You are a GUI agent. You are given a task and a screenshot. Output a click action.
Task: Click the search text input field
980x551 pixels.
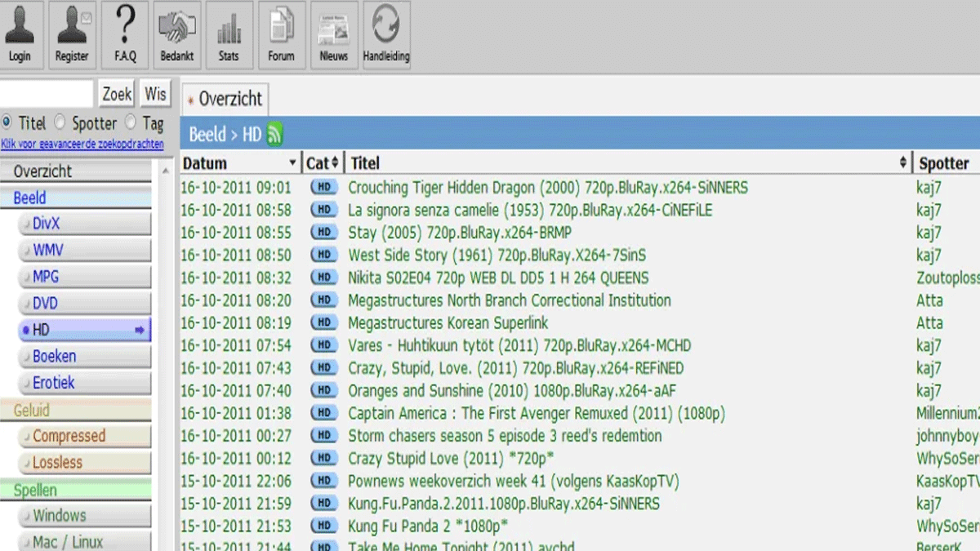(x=47, y=94)
